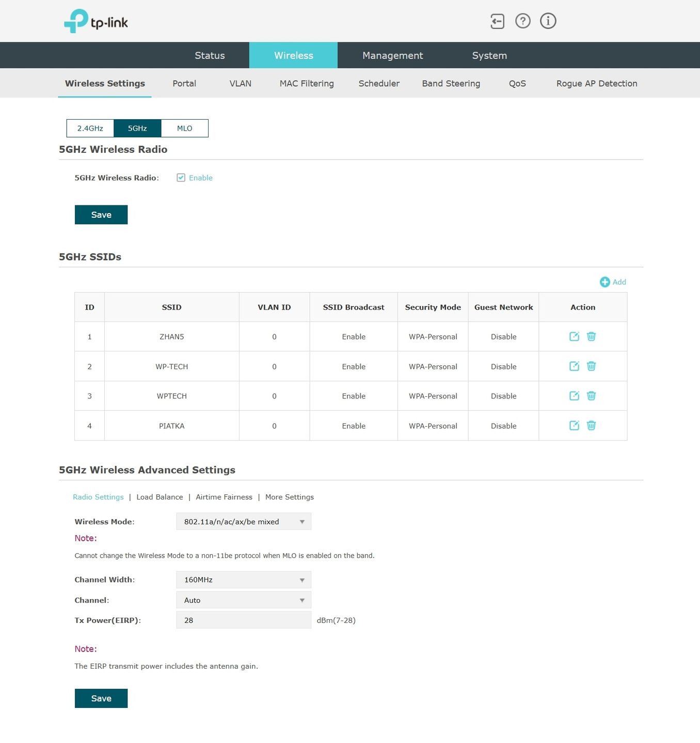The image size is (700, 743).
Task: Click the info icon in header
Action: (548, 21)
